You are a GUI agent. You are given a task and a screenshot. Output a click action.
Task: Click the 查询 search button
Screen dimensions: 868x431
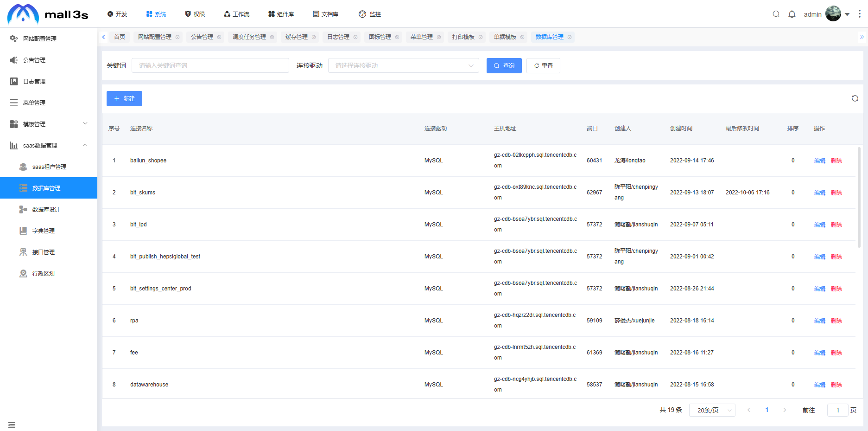(504, 65)
